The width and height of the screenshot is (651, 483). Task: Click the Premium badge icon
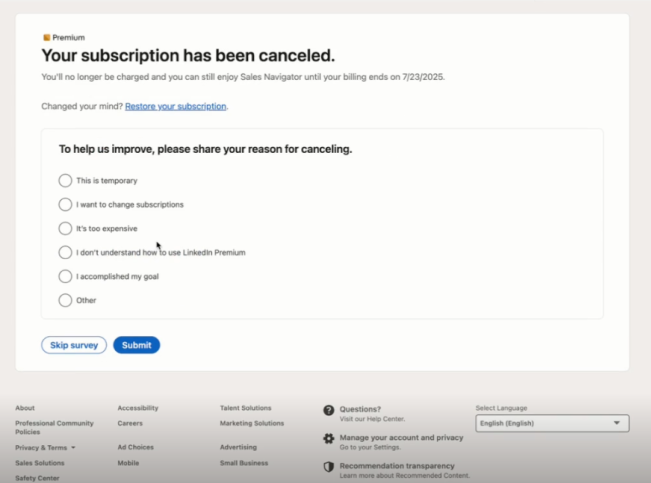(x=46, y=37)
